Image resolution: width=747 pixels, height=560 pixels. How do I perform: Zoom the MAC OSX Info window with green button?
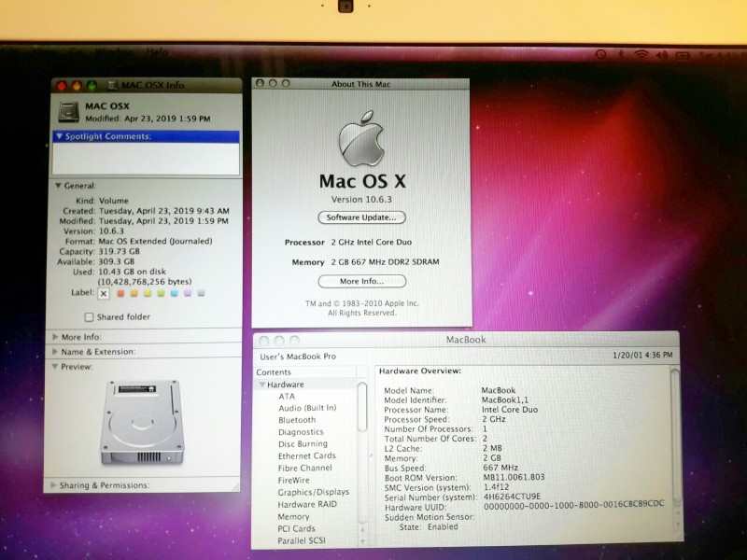(x=92, y=86)
